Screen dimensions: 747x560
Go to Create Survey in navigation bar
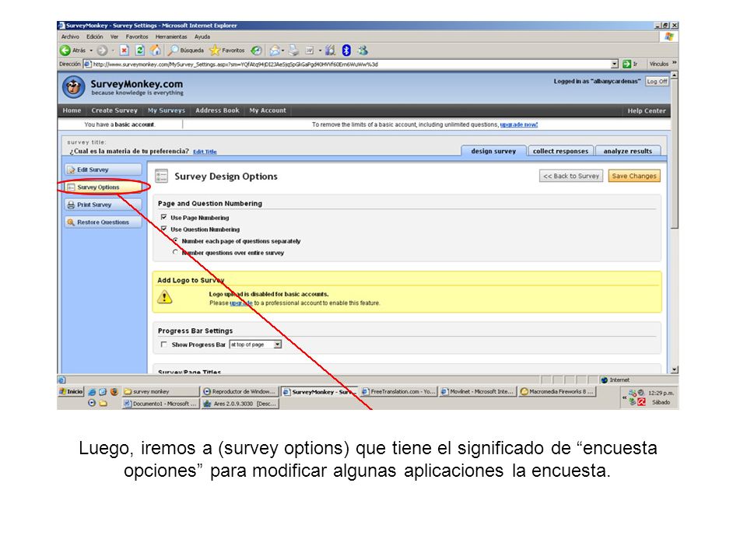(114, 110)
